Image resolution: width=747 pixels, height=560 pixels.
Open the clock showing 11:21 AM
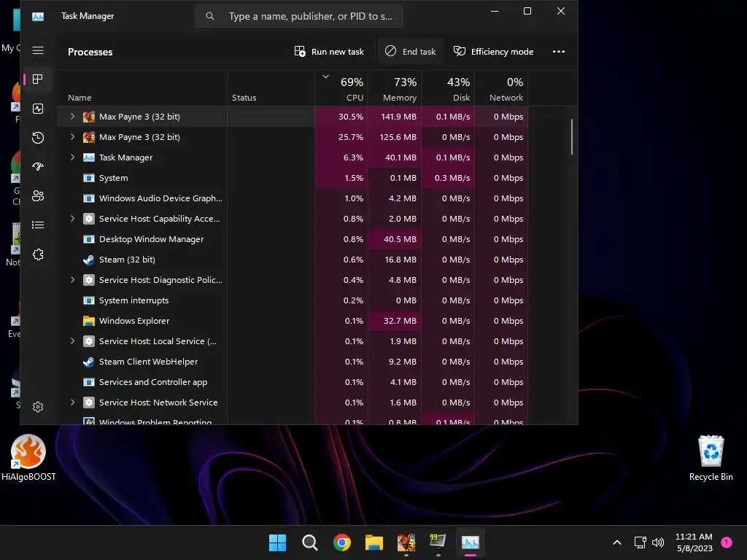click(694, 542)
